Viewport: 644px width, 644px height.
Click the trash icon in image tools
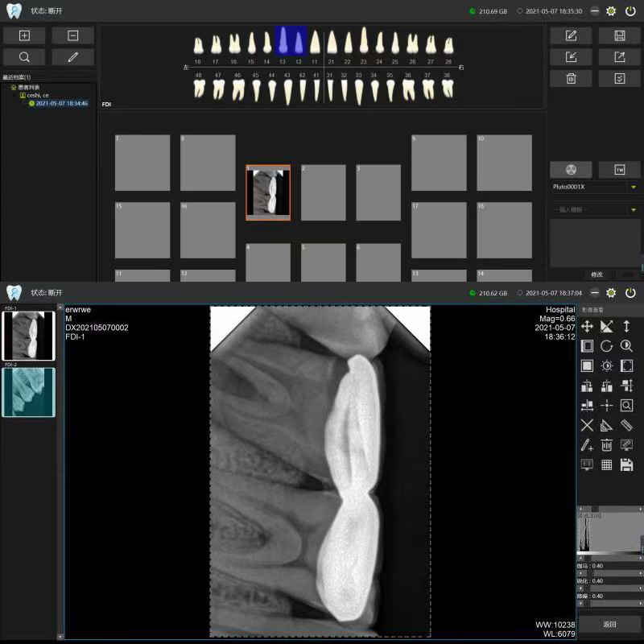[x=607, y=445]
